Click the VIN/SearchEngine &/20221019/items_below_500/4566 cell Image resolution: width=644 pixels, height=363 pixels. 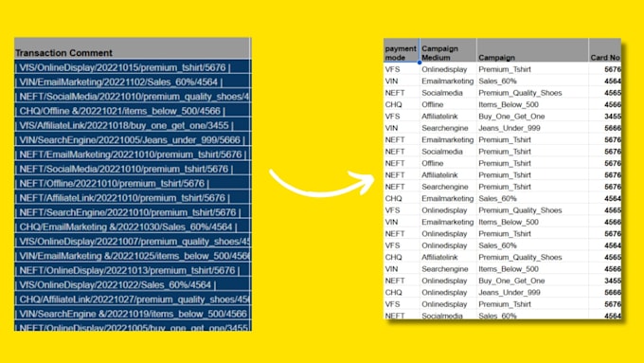point(133,314)
